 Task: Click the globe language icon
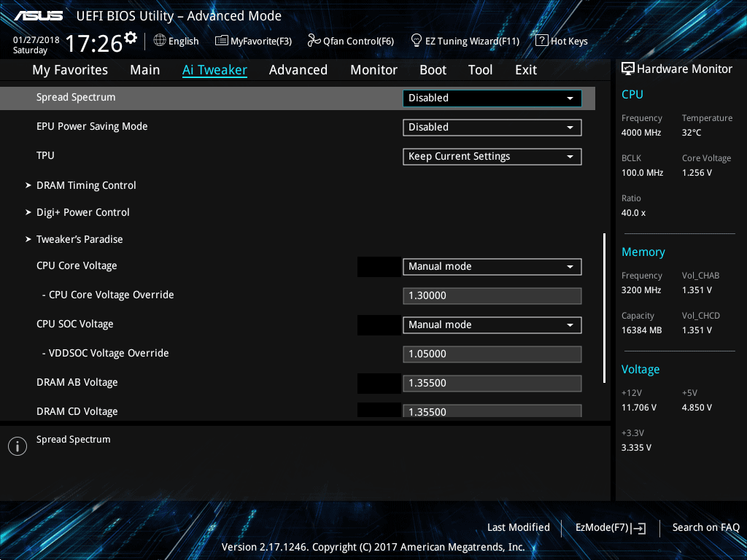160,41
